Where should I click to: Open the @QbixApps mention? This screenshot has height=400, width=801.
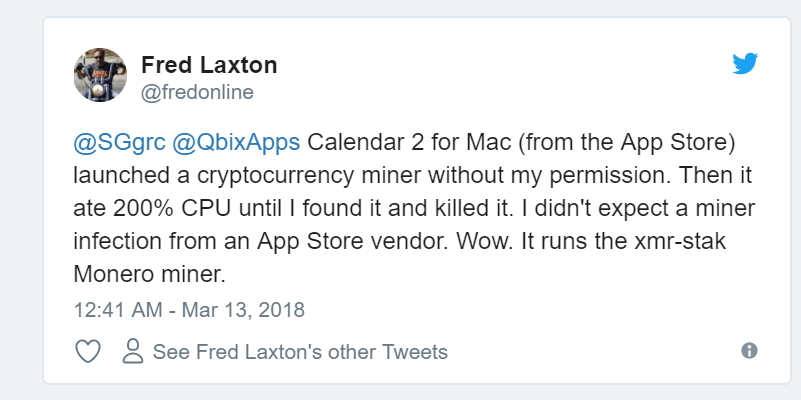tap(235, 145)
